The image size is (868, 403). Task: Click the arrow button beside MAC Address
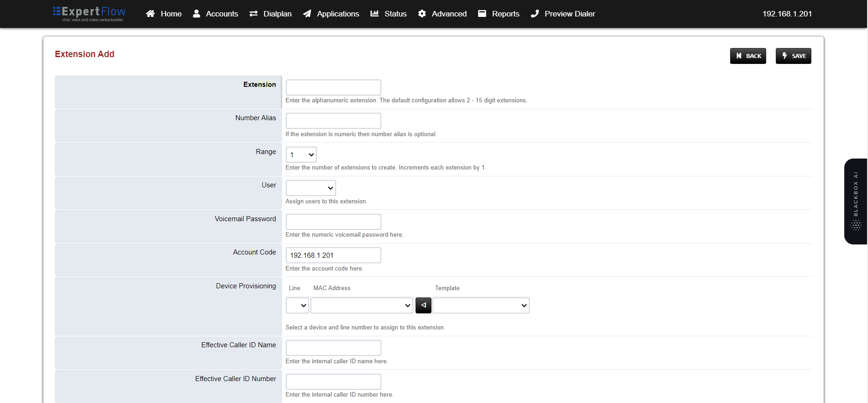point(423,305)
